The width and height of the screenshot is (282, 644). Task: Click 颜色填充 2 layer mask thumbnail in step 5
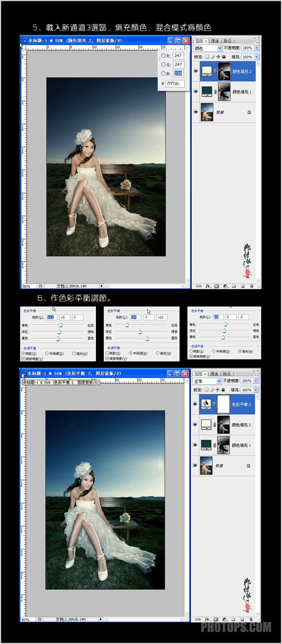(x=224, y=71)
